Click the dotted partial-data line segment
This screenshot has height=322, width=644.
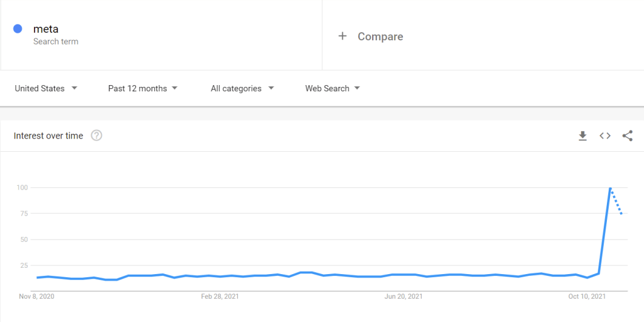pos(617,202)
